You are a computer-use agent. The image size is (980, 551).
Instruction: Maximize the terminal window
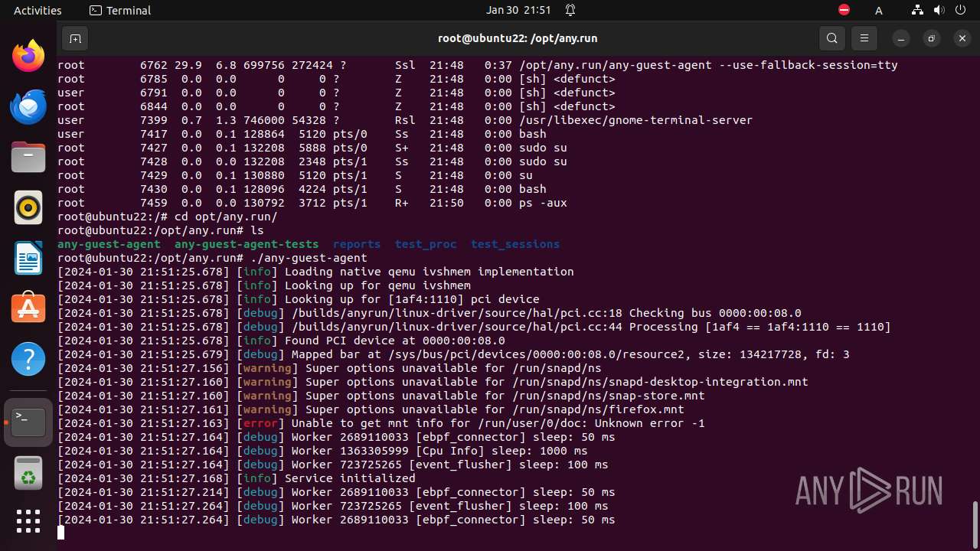click(932, 38)
